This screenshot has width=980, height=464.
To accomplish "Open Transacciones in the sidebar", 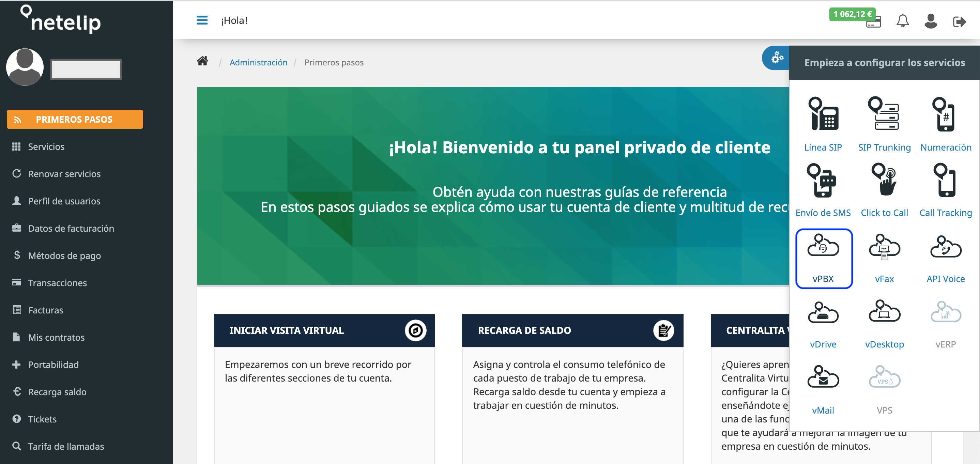I will 49,282.
